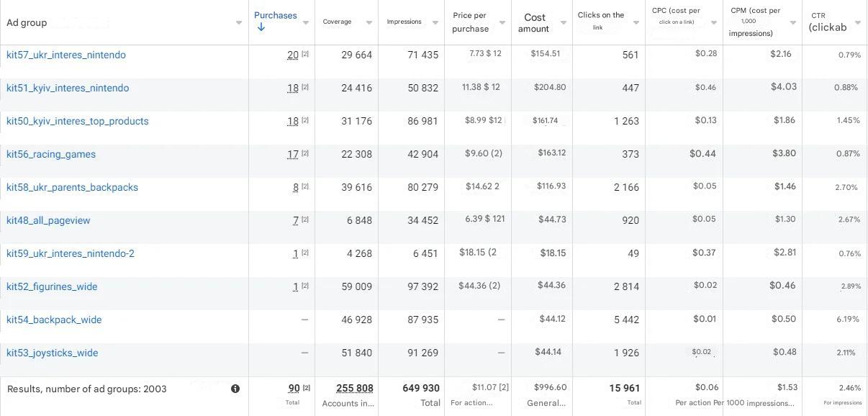The image size is (868, 416).
Task: Open the kit57_ukr_interes_nintendo ad group
Action: pos(66,55)
